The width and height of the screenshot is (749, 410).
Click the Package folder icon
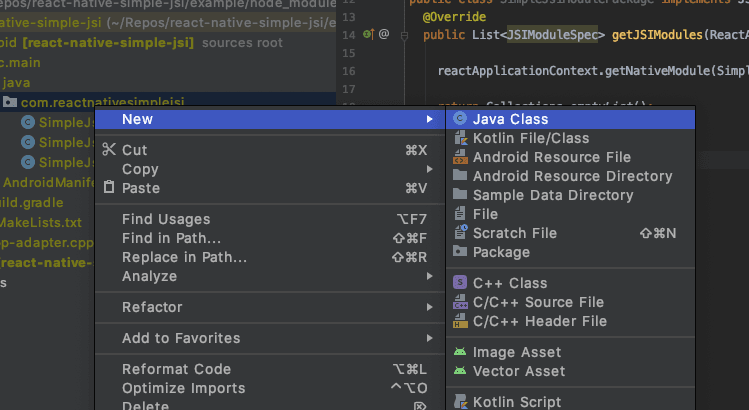point(460,251)
